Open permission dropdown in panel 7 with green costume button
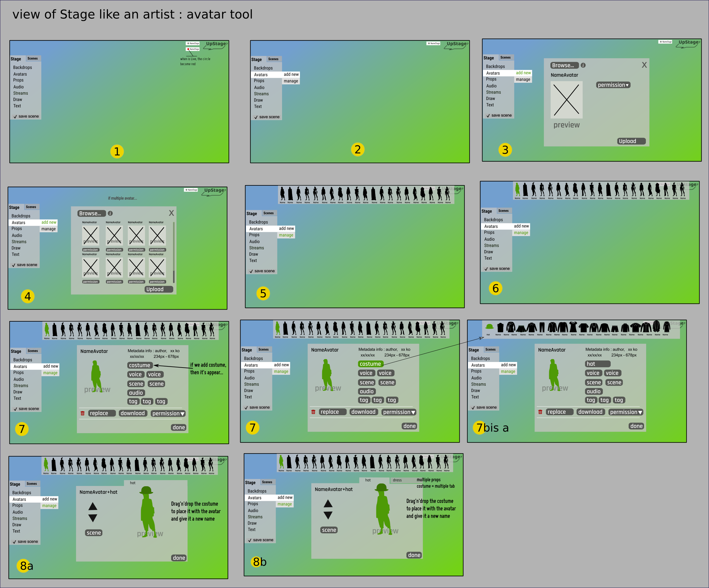Image resolution: width=709 pixels, height=588 pixels. (399, 412)
